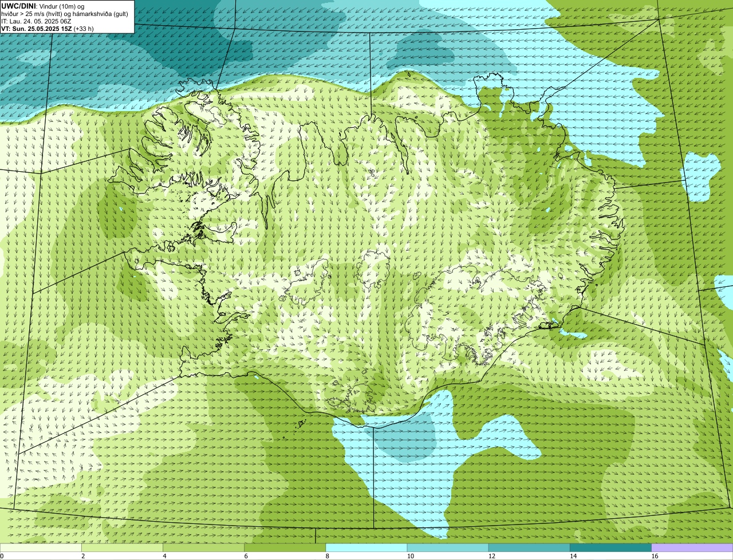Click the 10–12 m/s turquoise legend swatch
733x560 pixels.
click(448, 547)
